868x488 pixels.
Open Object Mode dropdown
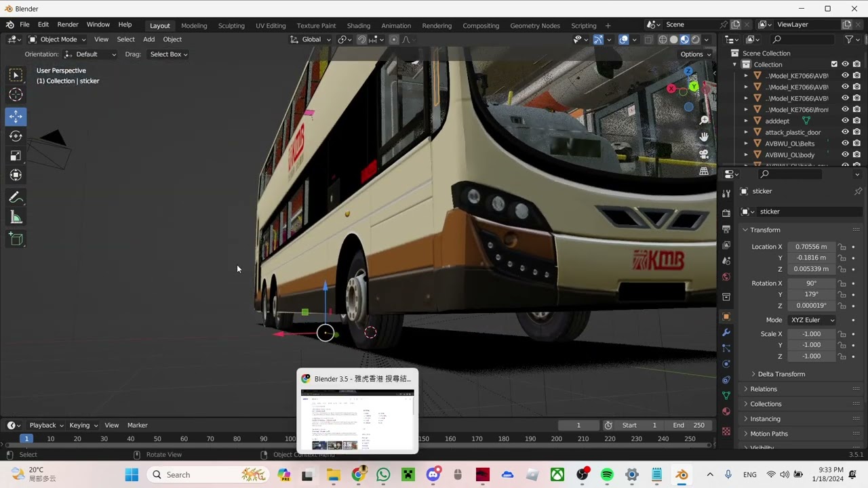pyautogui.click(x=57, y=39)
